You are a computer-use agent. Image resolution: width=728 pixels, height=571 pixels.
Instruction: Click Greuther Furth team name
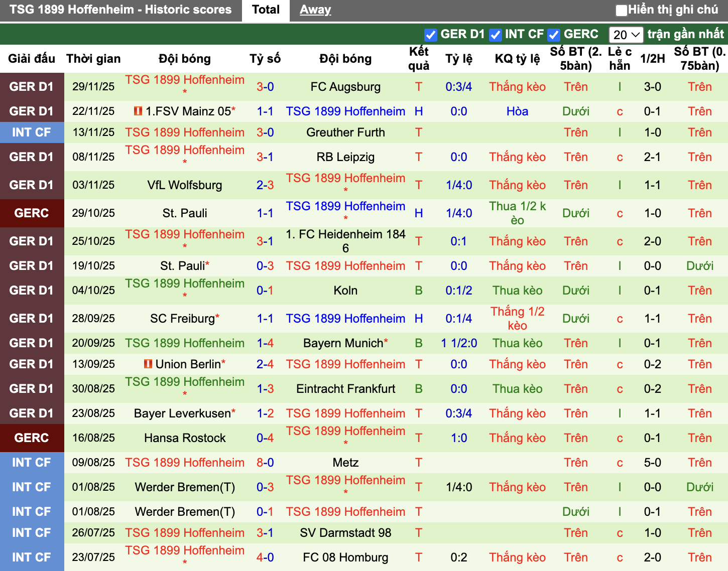coord(345,132)
